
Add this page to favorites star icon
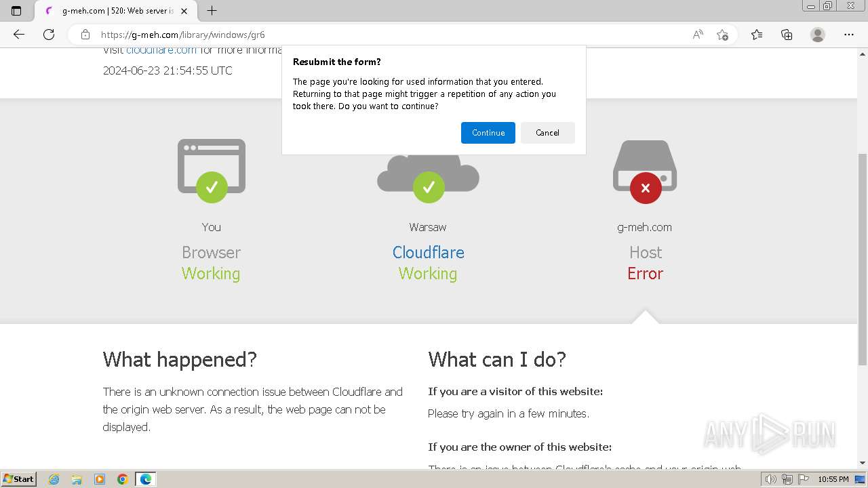point(722,35)
